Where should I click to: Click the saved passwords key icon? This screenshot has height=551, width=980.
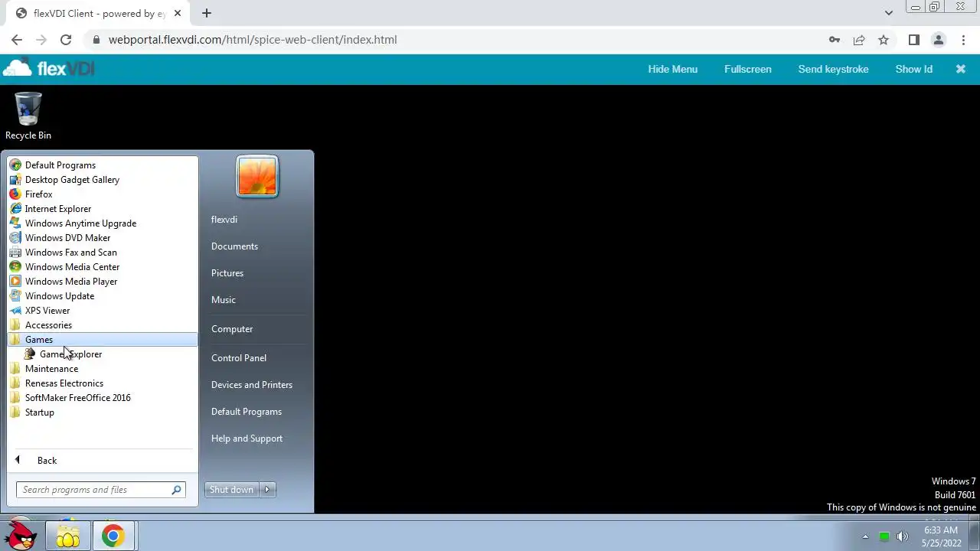pos(835,40)
